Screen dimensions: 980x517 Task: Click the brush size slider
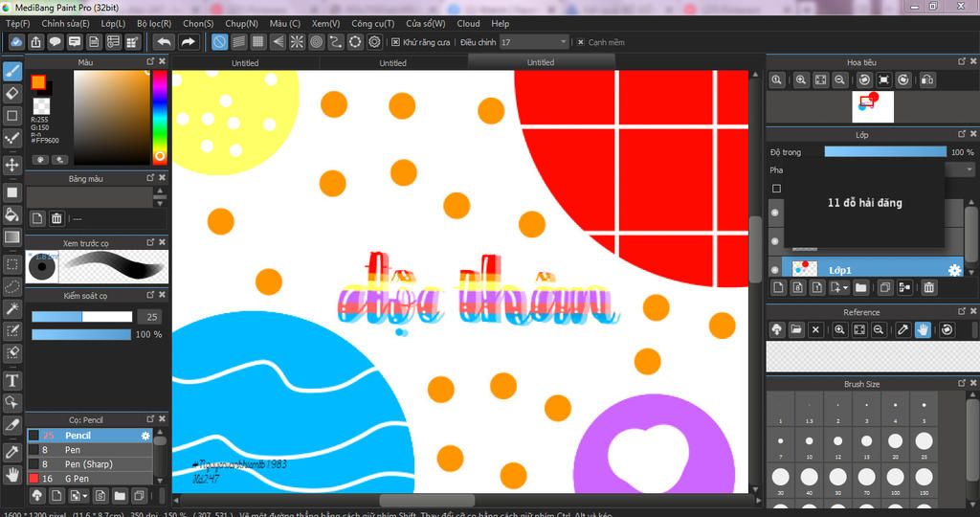pyautogui.click(x=82, y=317)
